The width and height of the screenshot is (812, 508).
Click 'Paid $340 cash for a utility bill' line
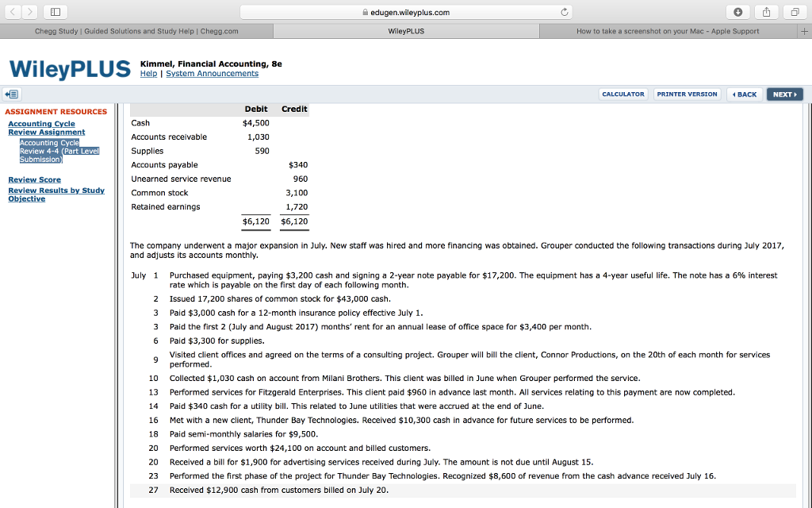(x=357, y=406)
